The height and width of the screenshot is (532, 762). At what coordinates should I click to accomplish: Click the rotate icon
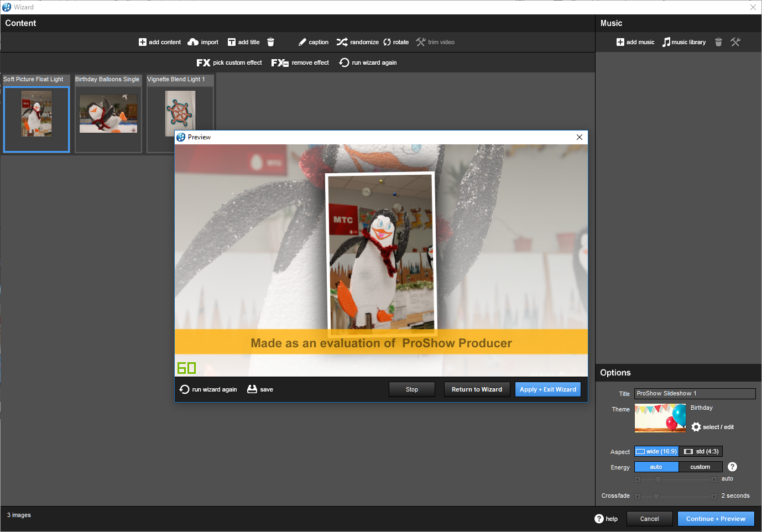(x=387, y=42)
